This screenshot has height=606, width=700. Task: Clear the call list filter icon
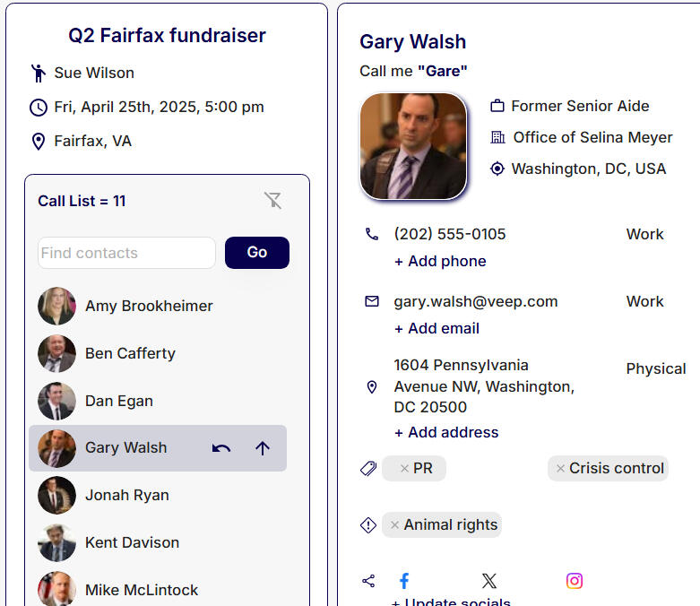click(273, 201)
